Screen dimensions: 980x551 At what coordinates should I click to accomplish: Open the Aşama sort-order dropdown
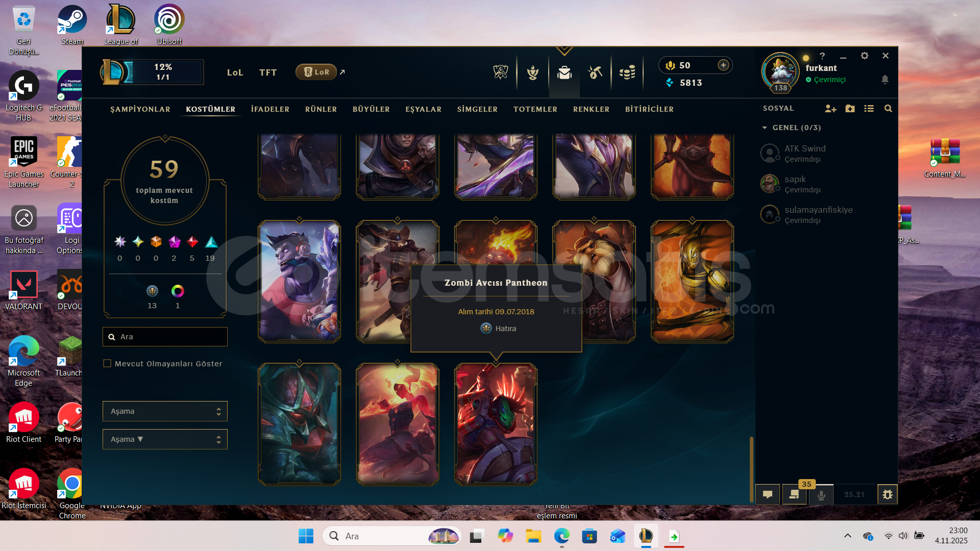pos(165,439)
